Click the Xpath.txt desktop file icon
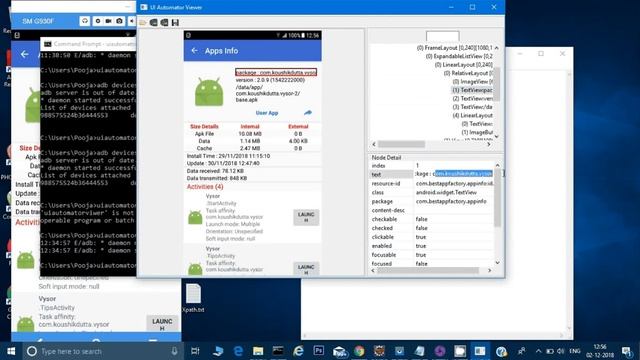 tap(193, 298)
